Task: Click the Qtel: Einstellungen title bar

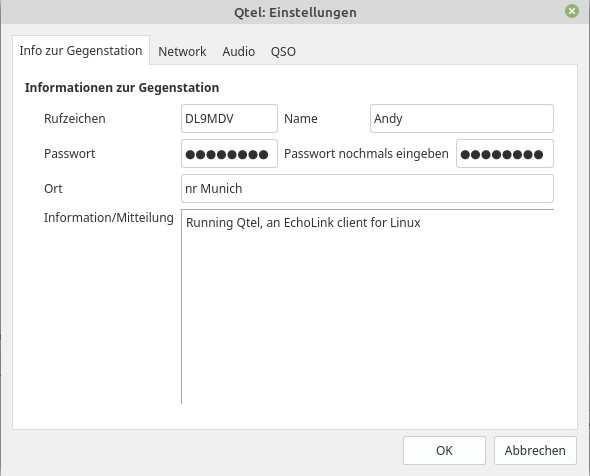Action: (x=295, y=12)
